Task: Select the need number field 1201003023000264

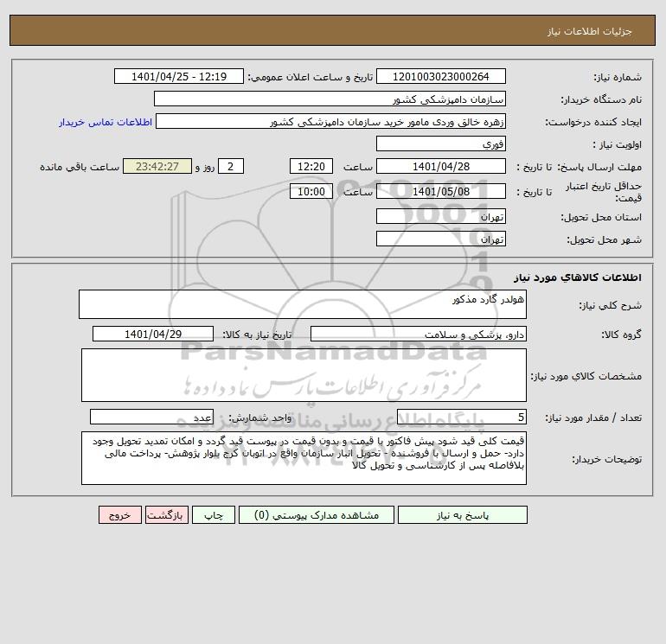Action: [x=441, y=76]
